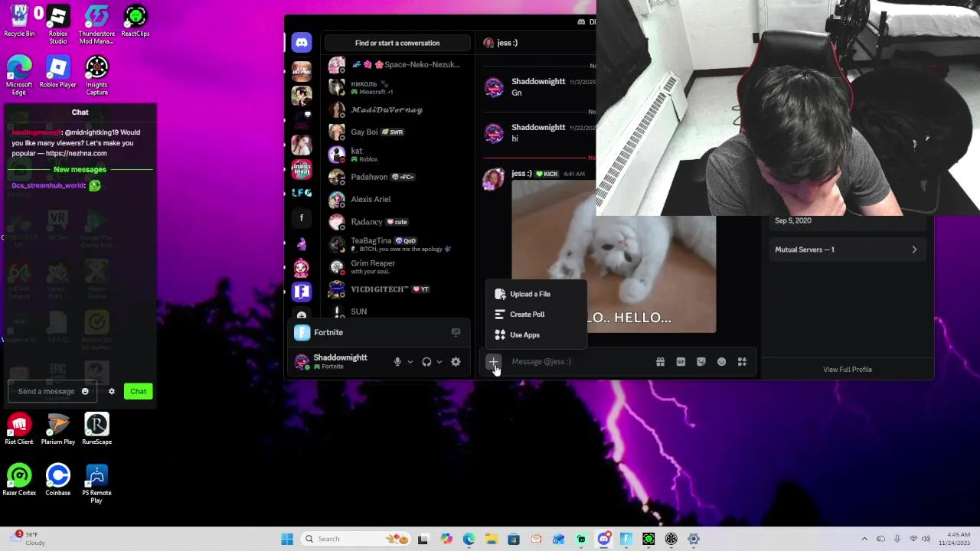Open Thunderstore Mod Manager shortcut

click(96, 24)
